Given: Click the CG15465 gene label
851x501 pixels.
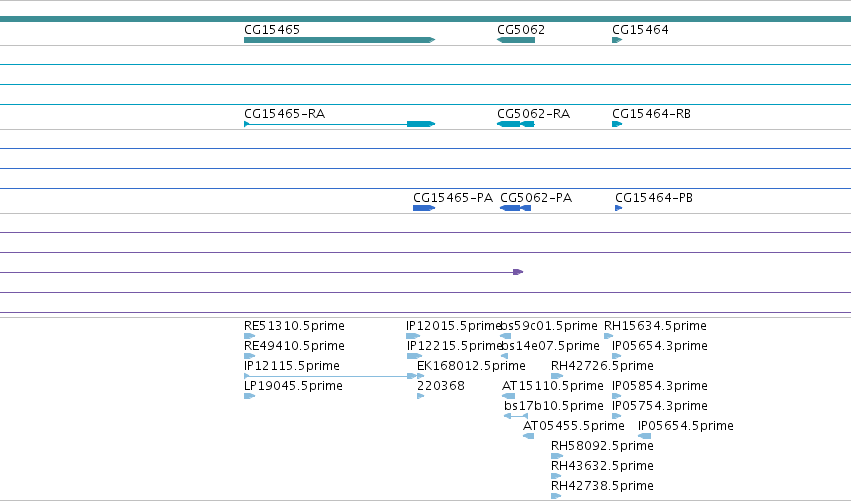Looking at the screenshot, I should [272, 30].
